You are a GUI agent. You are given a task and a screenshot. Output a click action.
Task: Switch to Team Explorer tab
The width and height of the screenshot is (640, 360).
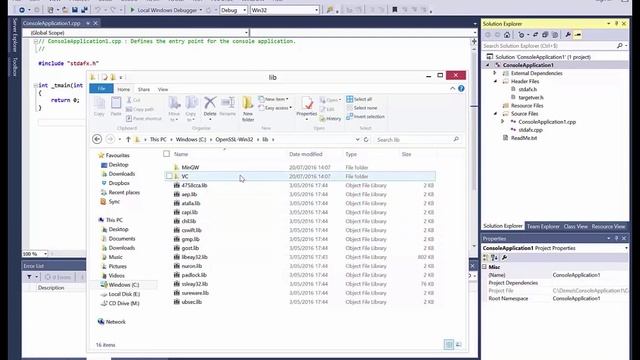click(543, 227)
